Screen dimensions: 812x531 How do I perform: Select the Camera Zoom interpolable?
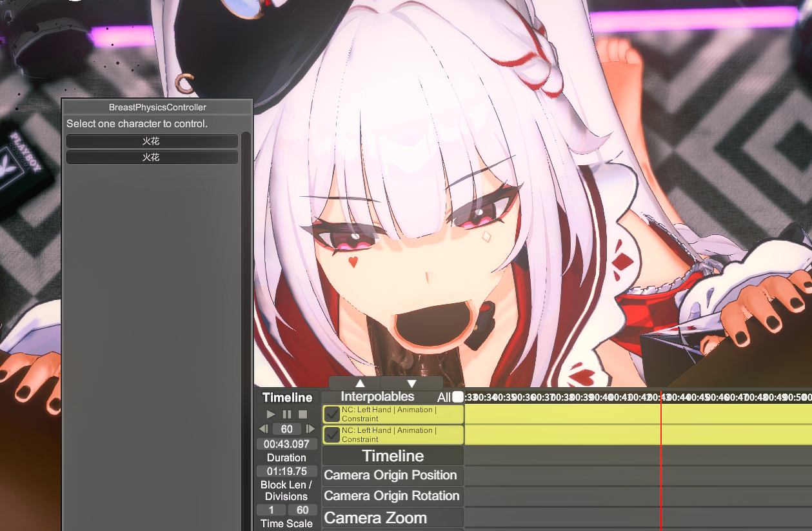(393, 517)
